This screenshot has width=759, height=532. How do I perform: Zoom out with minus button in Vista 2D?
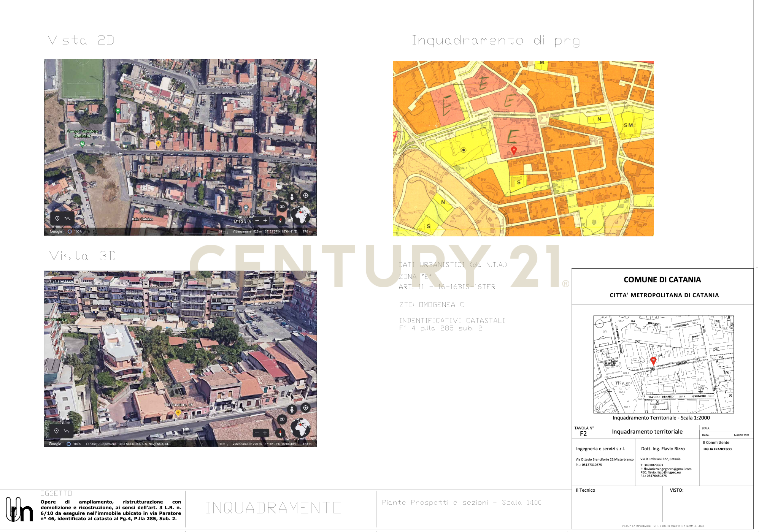coord(257,220)
